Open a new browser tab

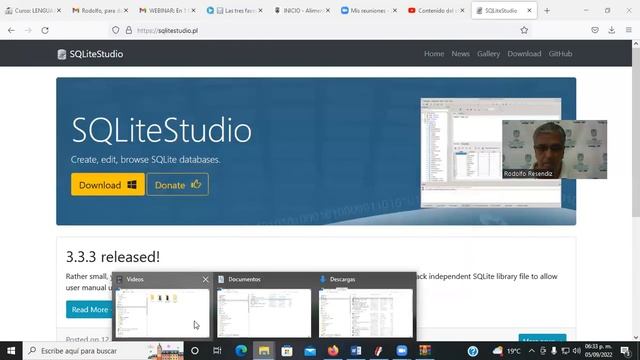(547, 11)
